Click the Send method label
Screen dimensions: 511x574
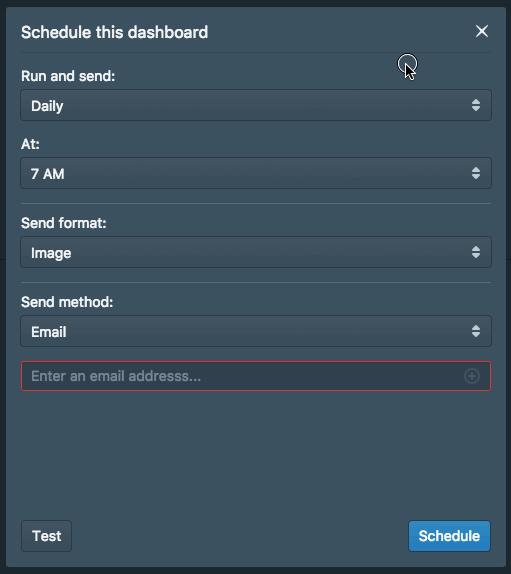[67, 302]
